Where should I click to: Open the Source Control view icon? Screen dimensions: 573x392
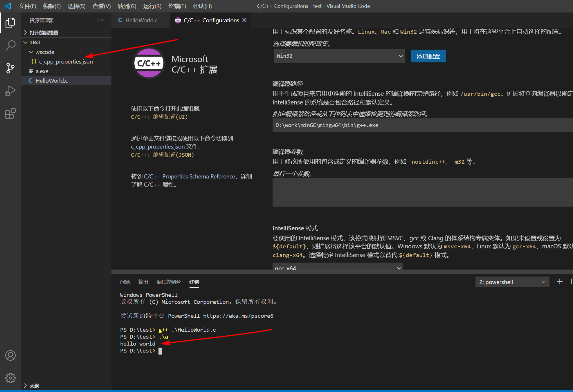pyautogui.click(x=10, y=68)
